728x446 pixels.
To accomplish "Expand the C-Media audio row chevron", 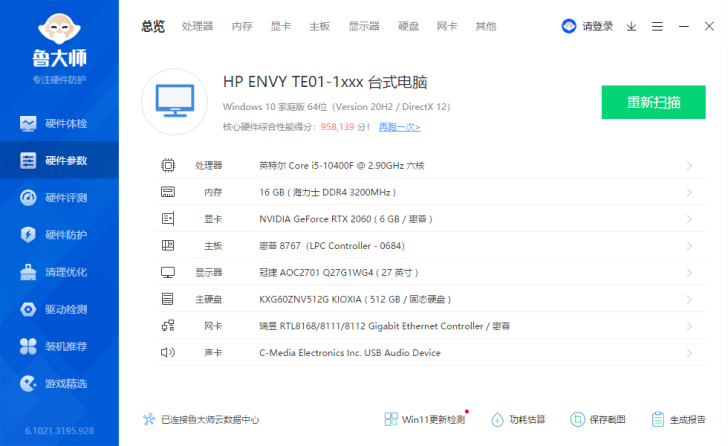I will [689, 353].
